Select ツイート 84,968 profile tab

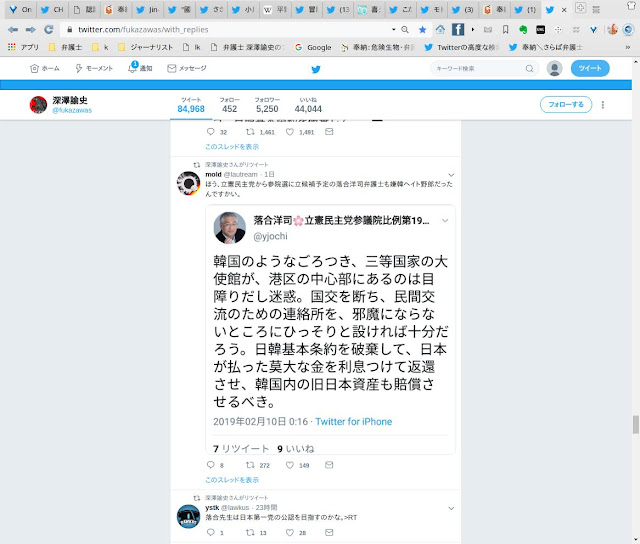pos(191,105)
